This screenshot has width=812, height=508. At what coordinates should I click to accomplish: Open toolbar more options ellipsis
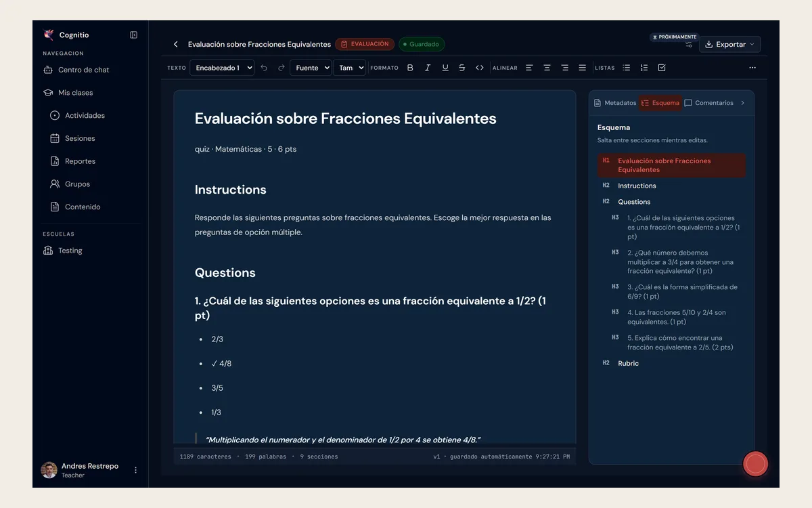click(752, 68)
